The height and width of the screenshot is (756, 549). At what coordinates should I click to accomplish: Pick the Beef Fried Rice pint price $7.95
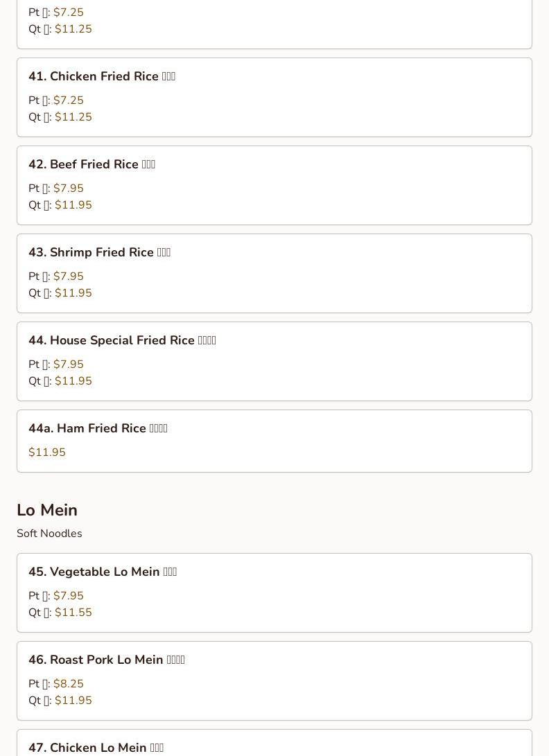tap(68, 188)
